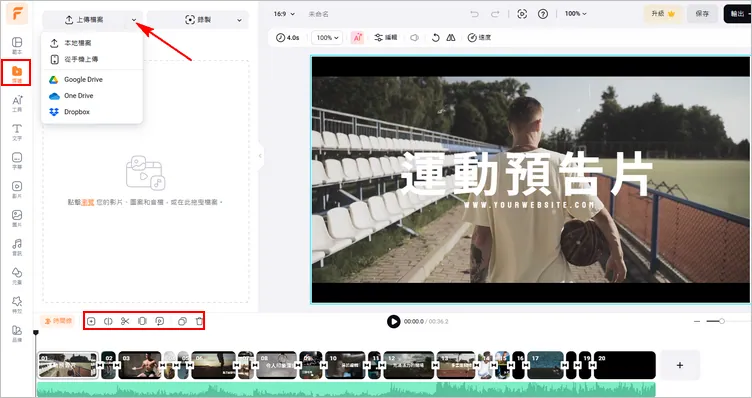The width and height of the screenshot is (752, 398).
Task: Click the undo arrow
Action: [x=475, y=14]
